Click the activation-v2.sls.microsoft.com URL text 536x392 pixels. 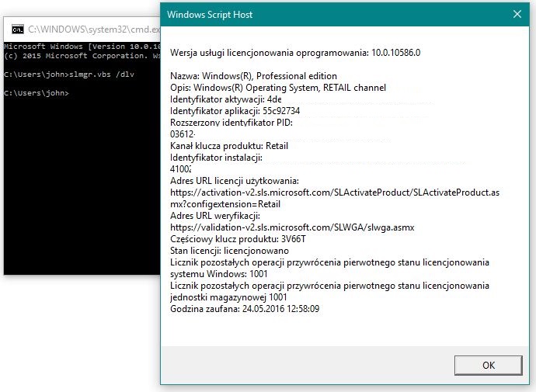click(x=335, y=193)
